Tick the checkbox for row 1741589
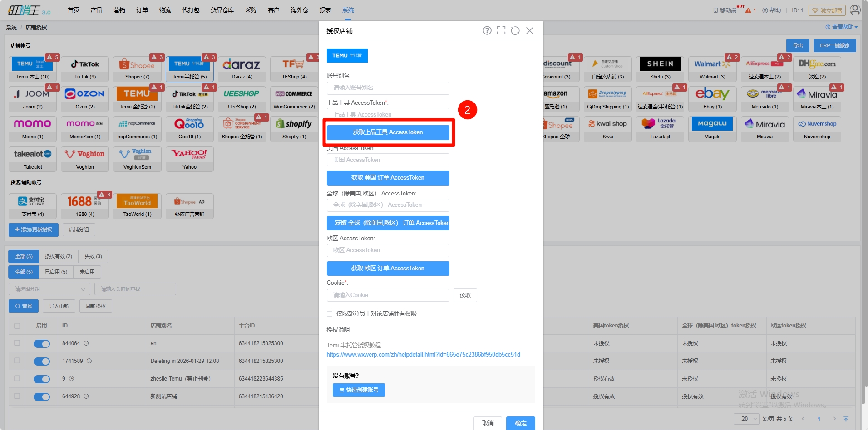The image size is (868, 430). [17, 361]
